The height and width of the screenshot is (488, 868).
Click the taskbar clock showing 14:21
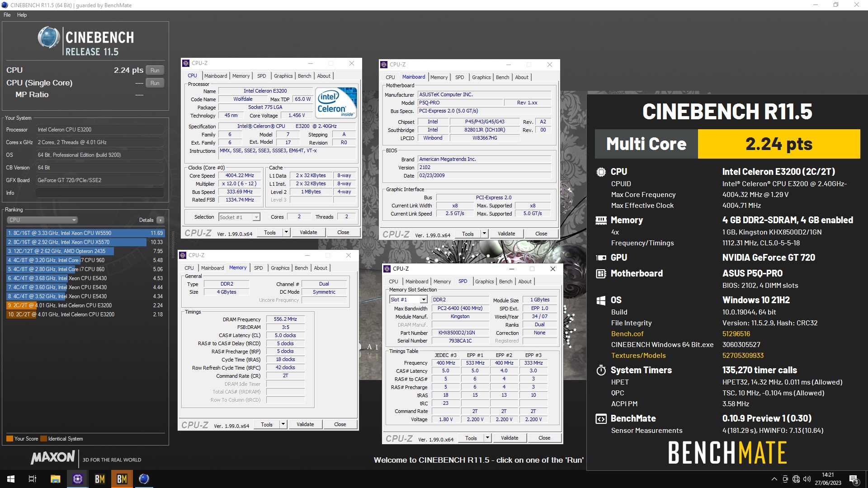tap(828, 479)
